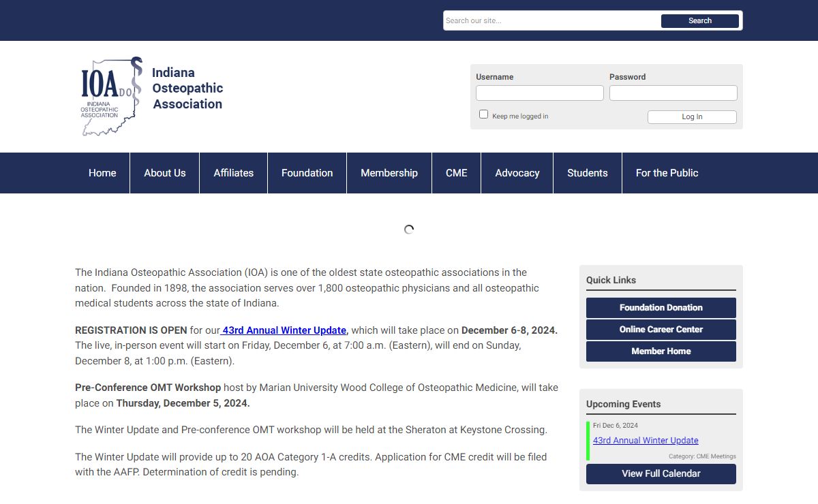Viewport: 818px width, 504px height.
Task: Open the Home menu item
Action: pos(102,173)
